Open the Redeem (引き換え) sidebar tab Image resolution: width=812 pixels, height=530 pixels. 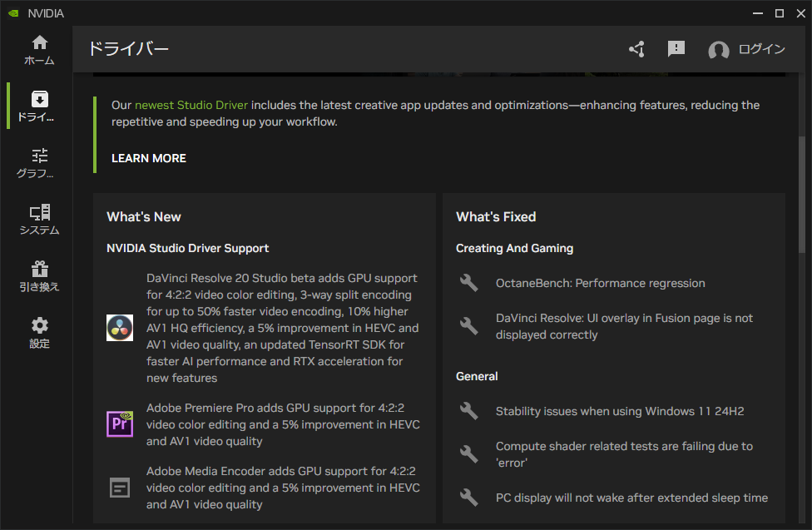point(39,276)
